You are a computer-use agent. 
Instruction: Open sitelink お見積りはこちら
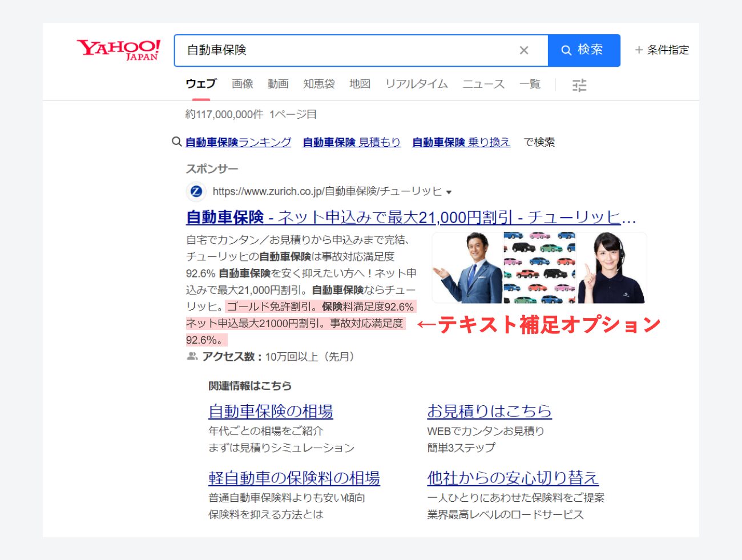(489, 411)
